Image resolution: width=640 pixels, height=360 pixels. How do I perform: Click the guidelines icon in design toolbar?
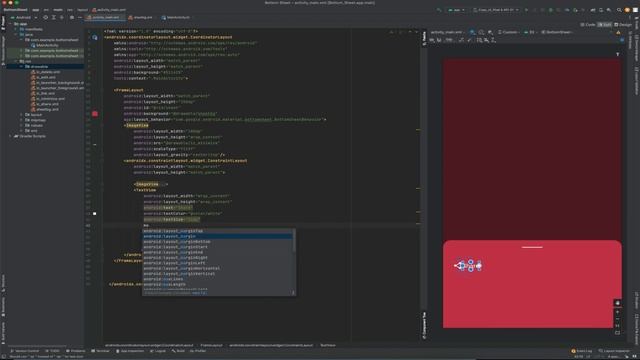click(493, 40)
